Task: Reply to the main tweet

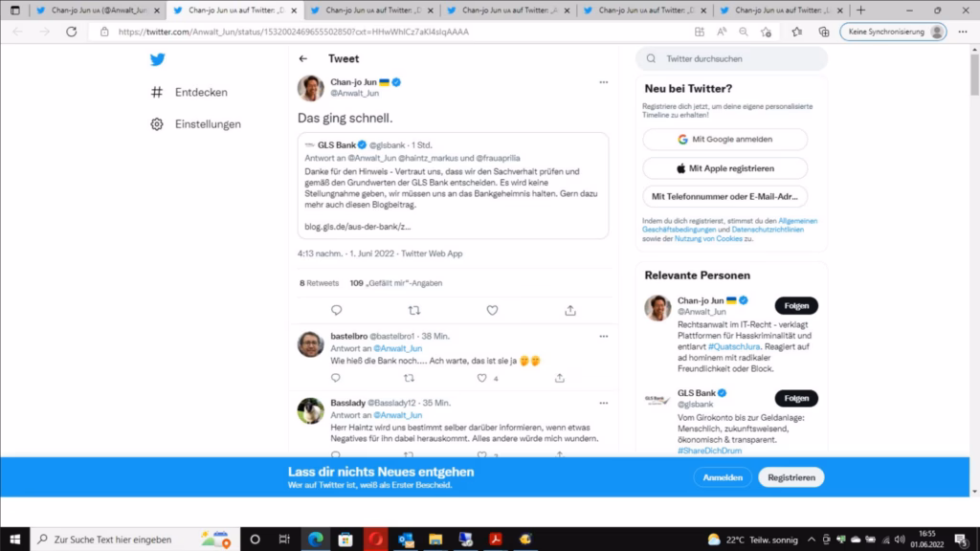Action: 336,310
